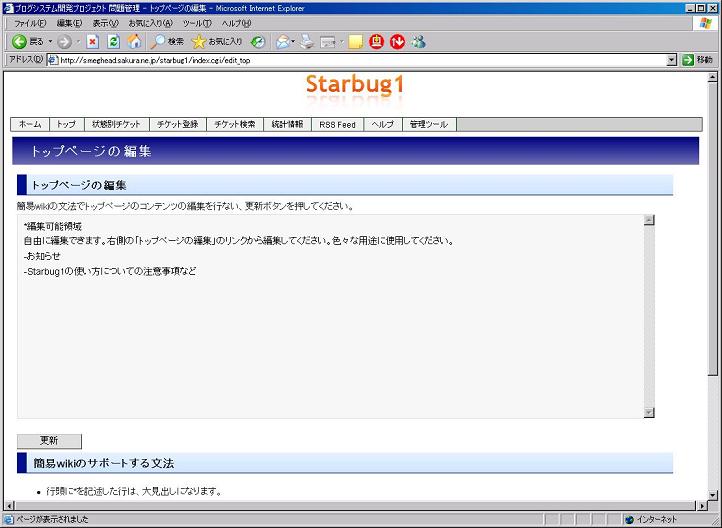Switch to the チケット登録 tab
This screenshot has height=528, width=722.
[x=177, y=125]
